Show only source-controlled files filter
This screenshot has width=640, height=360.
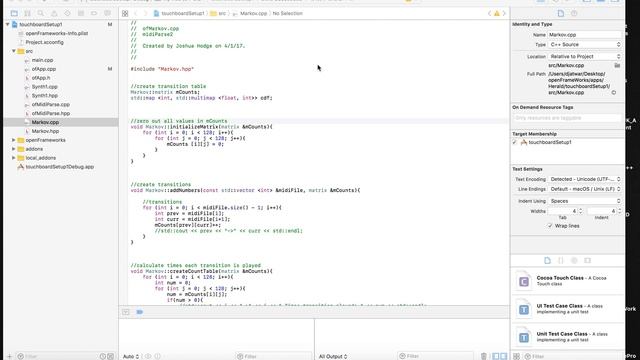click(111, 356)
